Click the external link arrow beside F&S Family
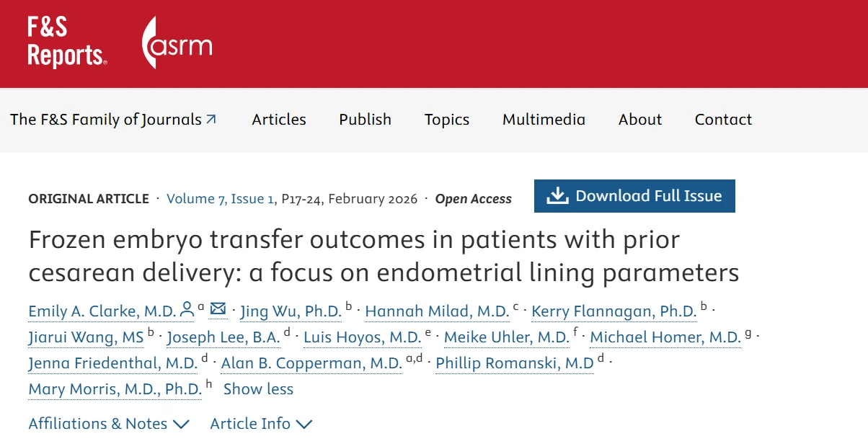The image size is (868, 444). 211,120
